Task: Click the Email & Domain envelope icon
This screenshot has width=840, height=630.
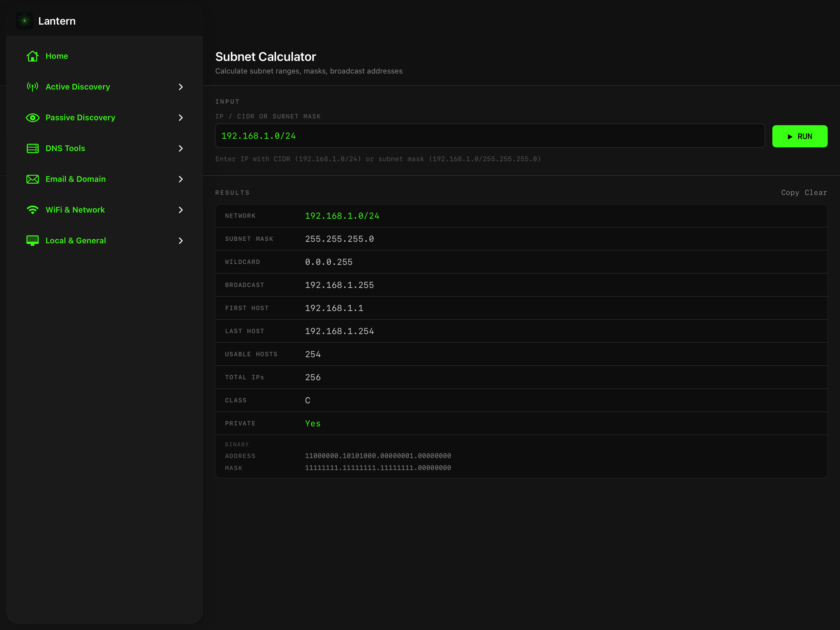Action: pos(32,179)
